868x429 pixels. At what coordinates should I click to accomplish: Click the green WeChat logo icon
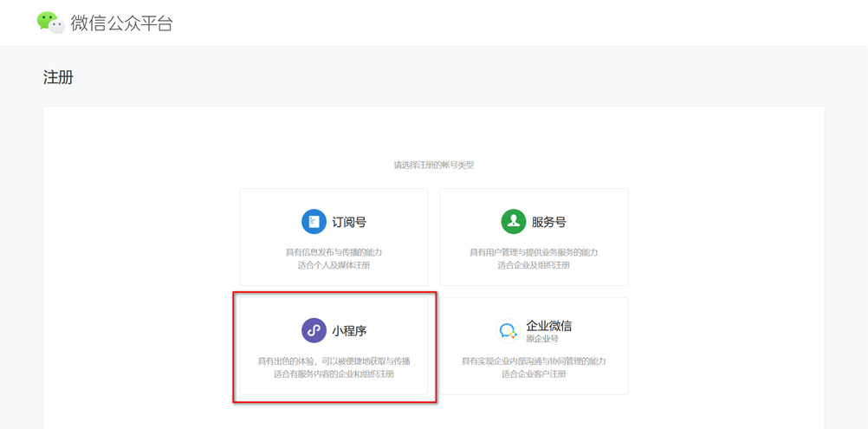pyautogui.click(x=50, y=23)
